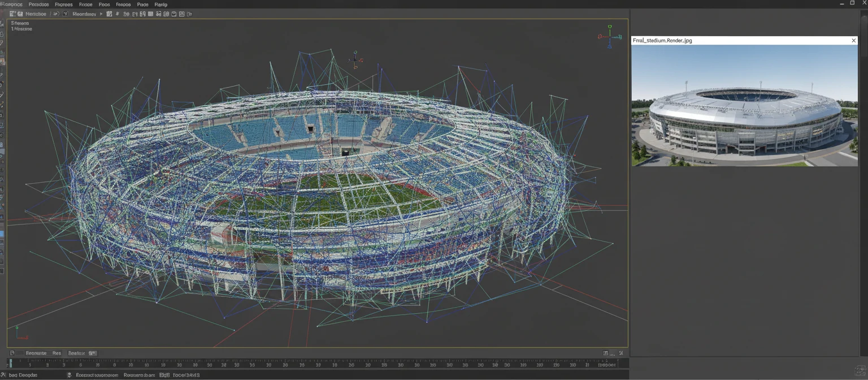Open the leftmost menu in the menu bar
Image resolution: width=868 pixels, height=380 pixels.
click(11, 4)
